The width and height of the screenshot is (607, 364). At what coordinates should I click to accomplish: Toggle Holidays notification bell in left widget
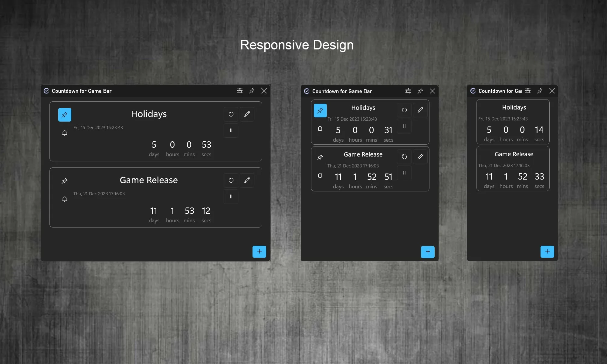[65, 133]
